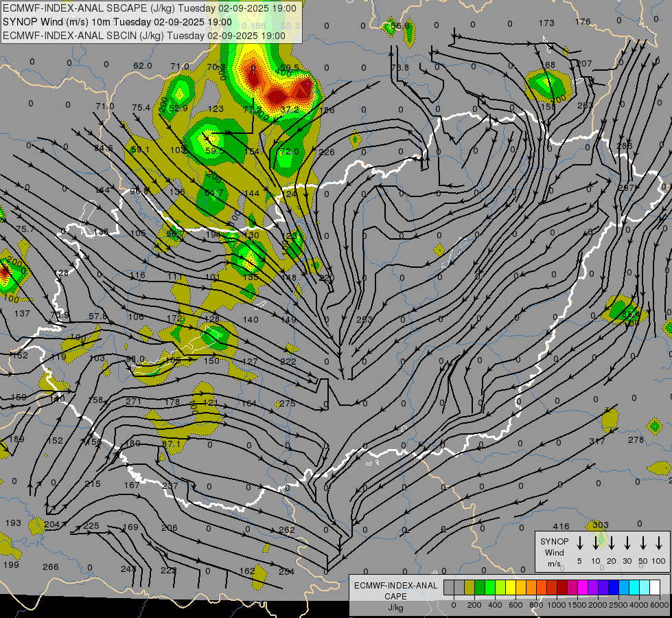Click the map value 207
This screenshot has height=618, width=672.
coord(584,63)
